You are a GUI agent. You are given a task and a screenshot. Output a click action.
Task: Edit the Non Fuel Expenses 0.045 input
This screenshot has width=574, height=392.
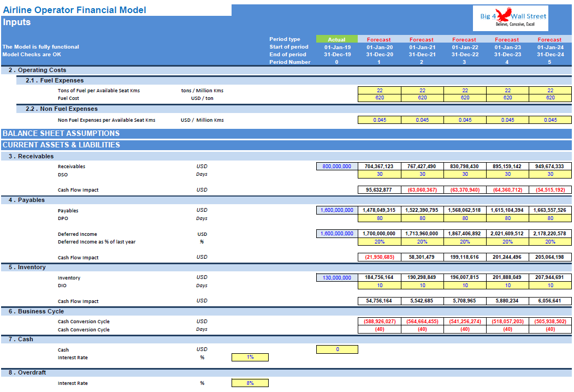(379, 120)
